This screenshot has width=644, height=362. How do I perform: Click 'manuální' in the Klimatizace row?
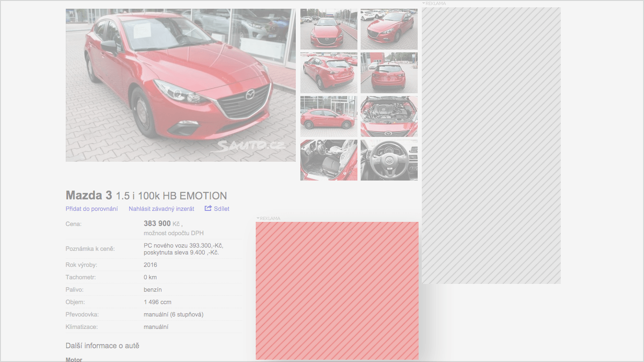[x=156, y=327]
